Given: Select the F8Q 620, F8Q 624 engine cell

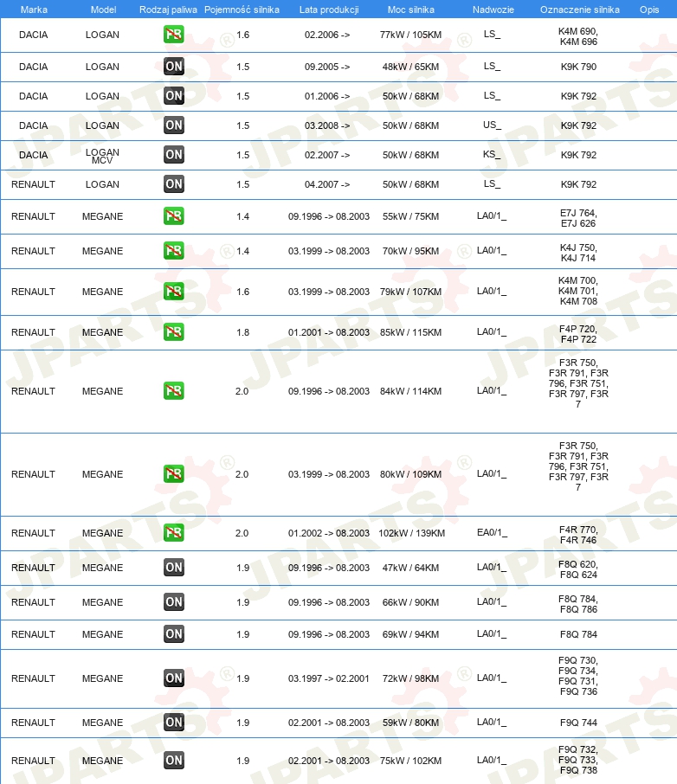Looking at the screenshot, I should (x=578, y=569).
